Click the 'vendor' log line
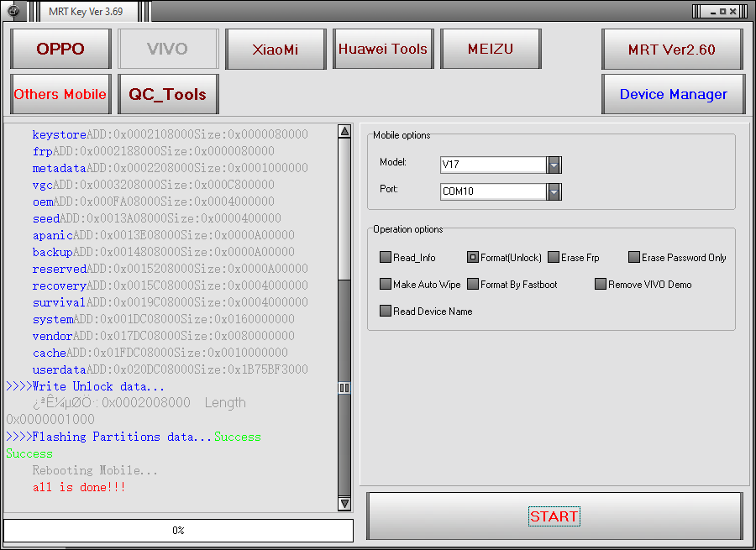 tap(164, 336)
